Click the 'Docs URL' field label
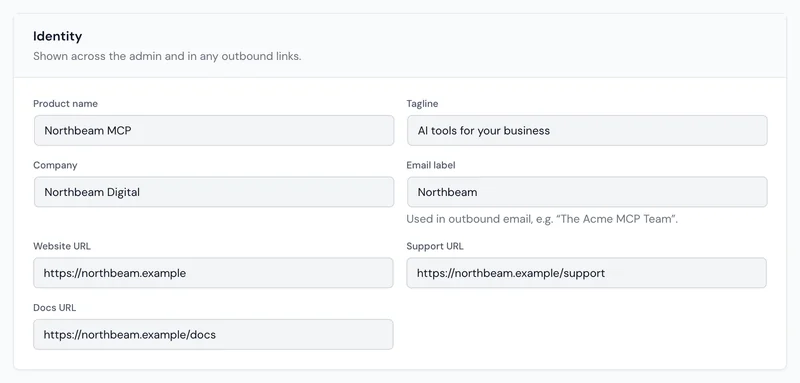The height and width of the screenshot is (383, 800). tap(55, 308)
